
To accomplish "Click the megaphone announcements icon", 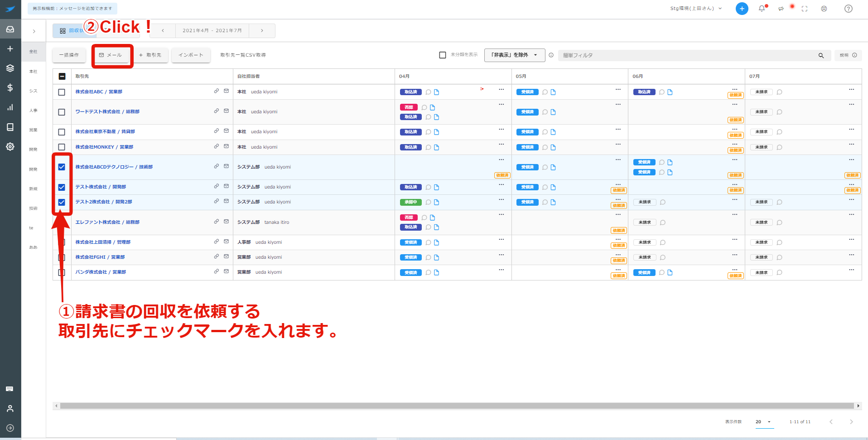I will point(781,9).
